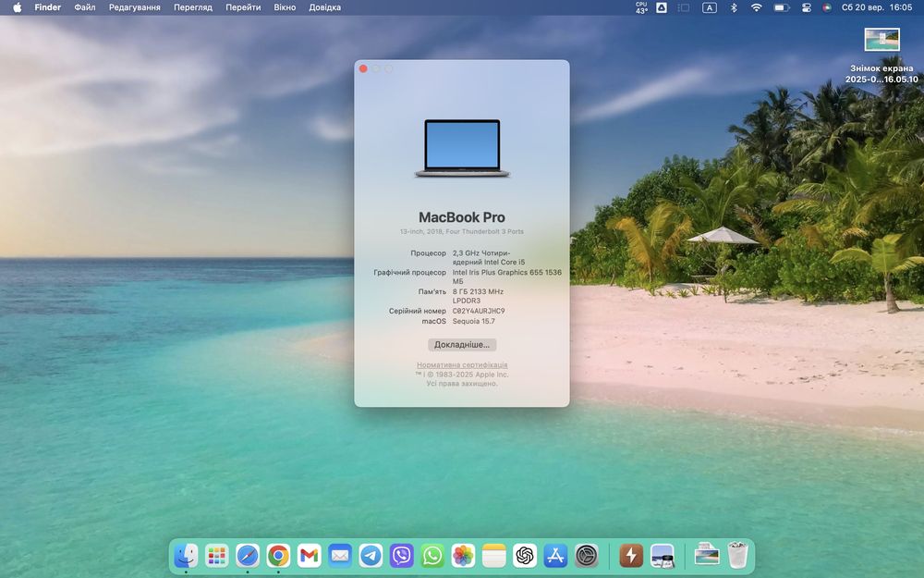Open Preview app in the Dock
Screen dimensions: 924x578
(x=663, y=556)
